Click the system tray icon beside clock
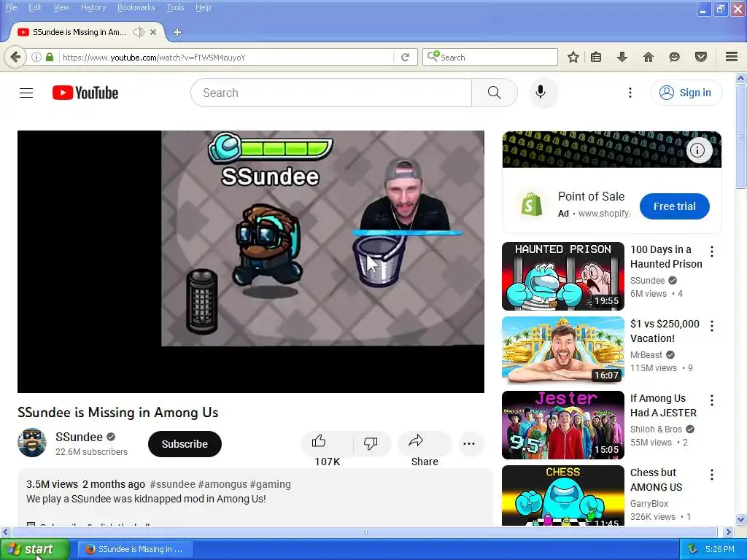 click(x=693, y=549)
